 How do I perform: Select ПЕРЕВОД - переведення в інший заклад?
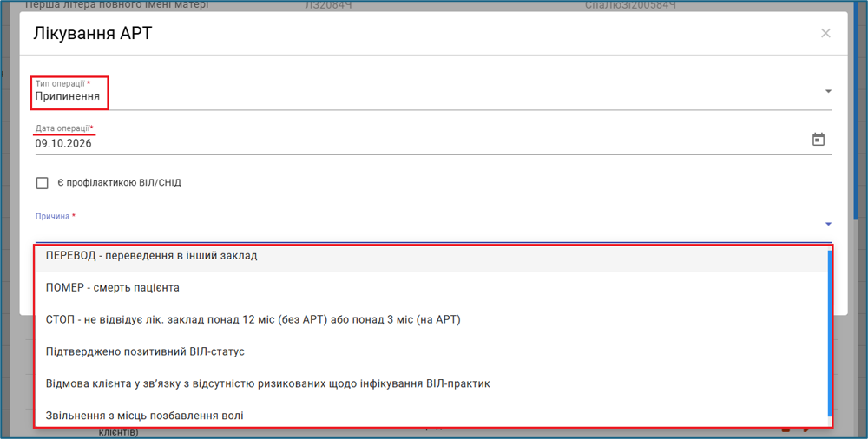pos(431,256)
